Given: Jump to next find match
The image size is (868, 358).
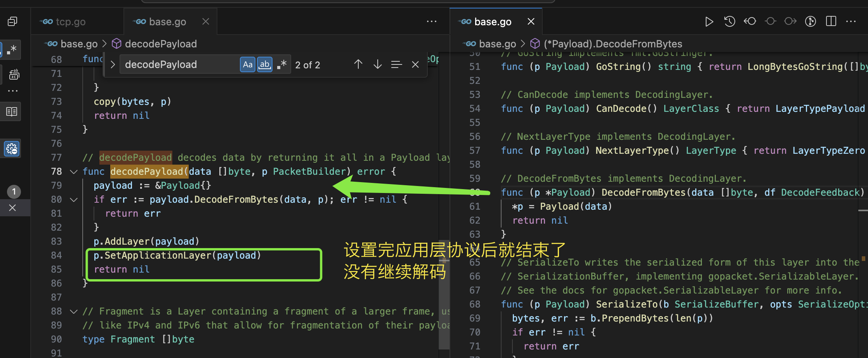Looking at the screenshot, I should 378,64.
